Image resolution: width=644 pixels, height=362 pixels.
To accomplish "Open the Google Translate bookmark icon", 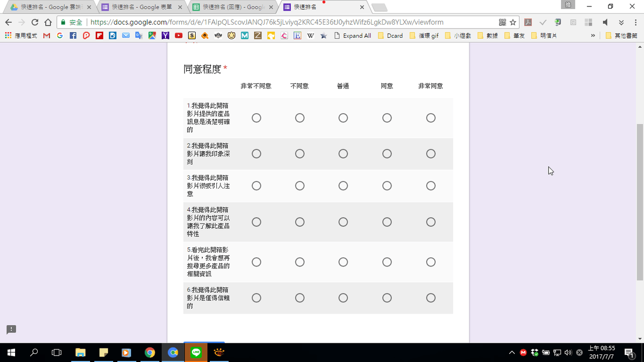I will click(x=139, y=36).
